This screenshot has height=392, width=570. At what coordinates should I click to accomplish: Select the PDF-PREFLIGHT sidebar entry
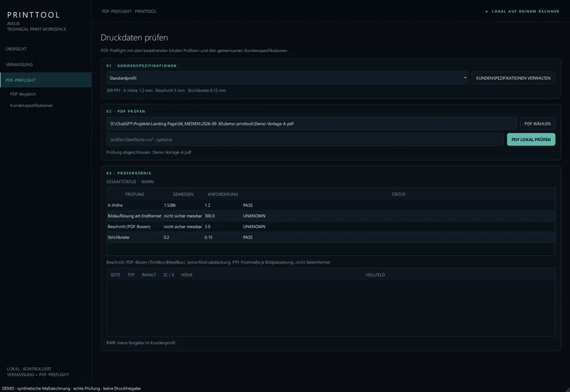[46, 80]
